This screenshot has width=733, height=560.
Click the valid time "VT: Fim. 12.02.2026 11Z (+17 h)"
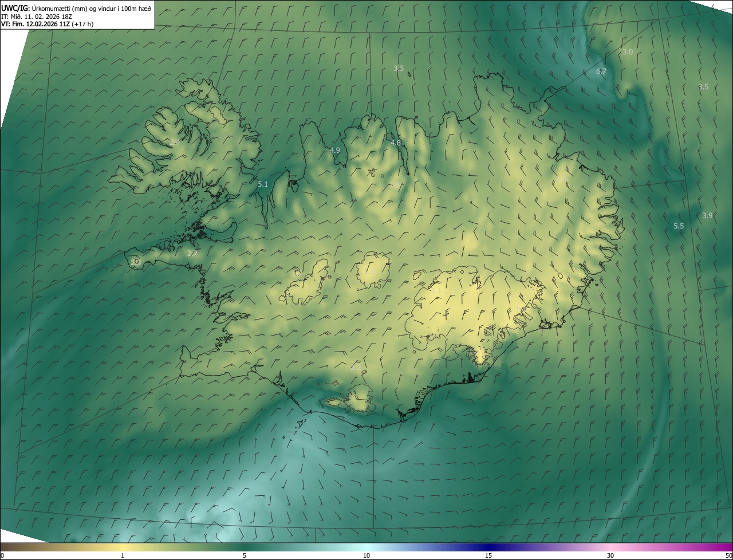click(47, 24)
